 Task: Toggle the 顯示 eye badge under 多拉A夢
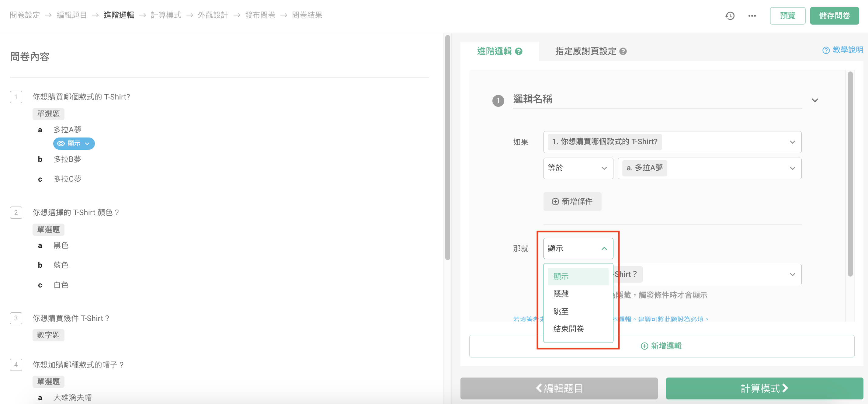click(74, 144)
